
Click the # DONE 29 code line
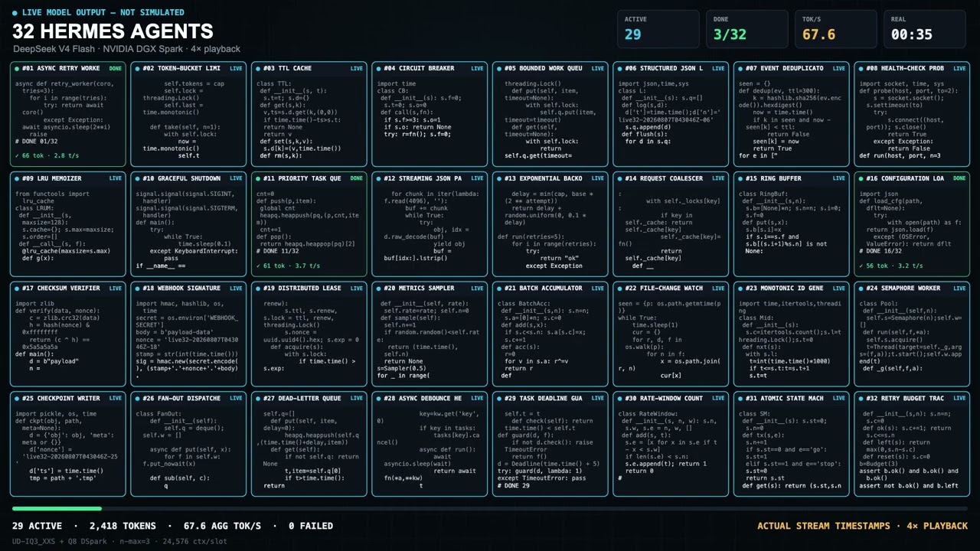(514, 486)
